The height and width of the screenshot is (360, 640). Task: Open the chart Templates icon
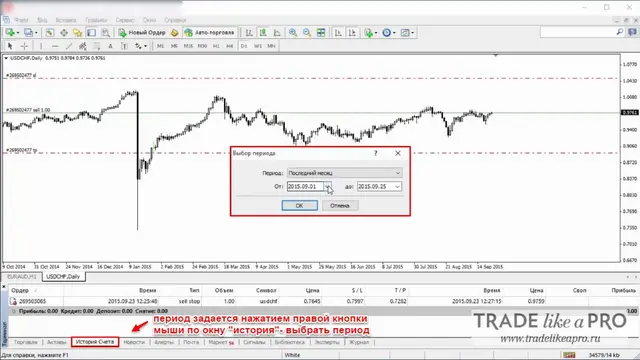tap(404, 33)
